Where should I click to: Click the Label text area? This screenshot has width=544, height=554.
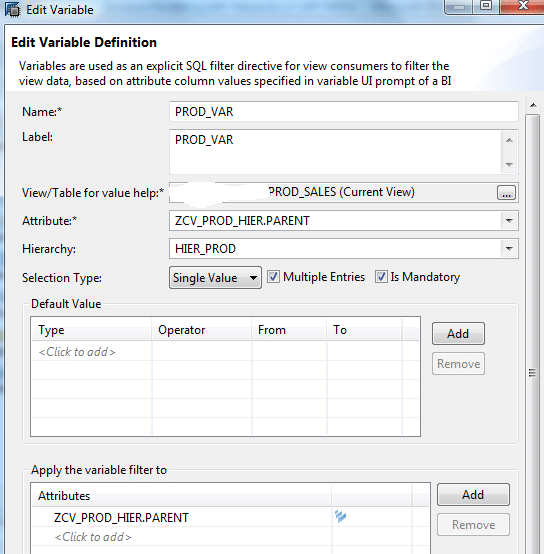(x=336, y=152)
